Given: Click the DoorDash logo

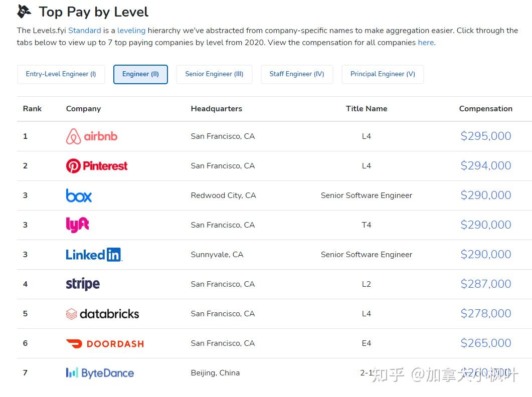Looking at the screenshot, I should 105,344.
